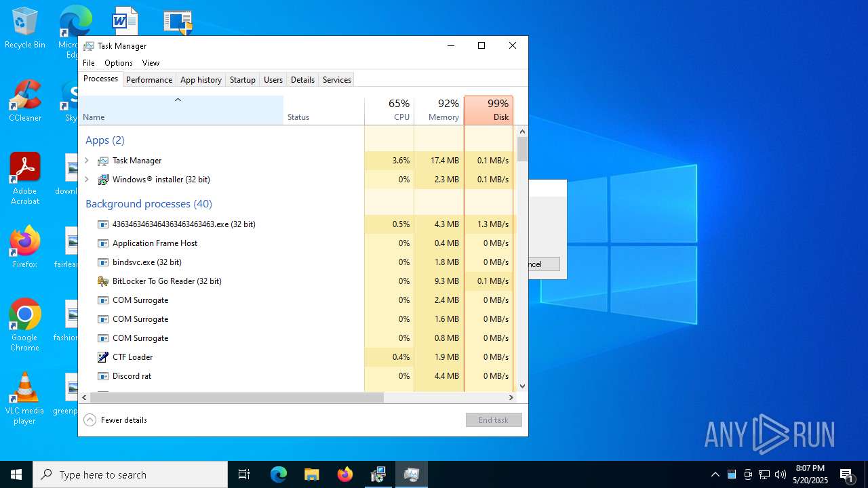The width and height of the screenshot is (868, 488).
Task: Open Task View on the taskbar
Action: [244, 474]
